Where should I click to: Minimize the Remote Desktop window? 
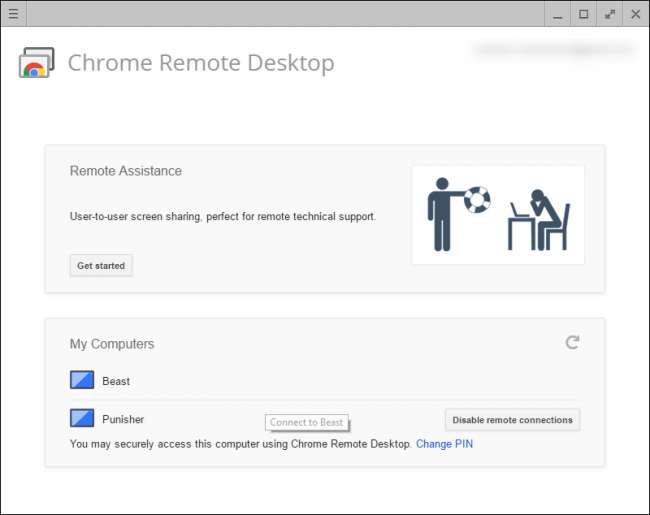coord(558,14)
